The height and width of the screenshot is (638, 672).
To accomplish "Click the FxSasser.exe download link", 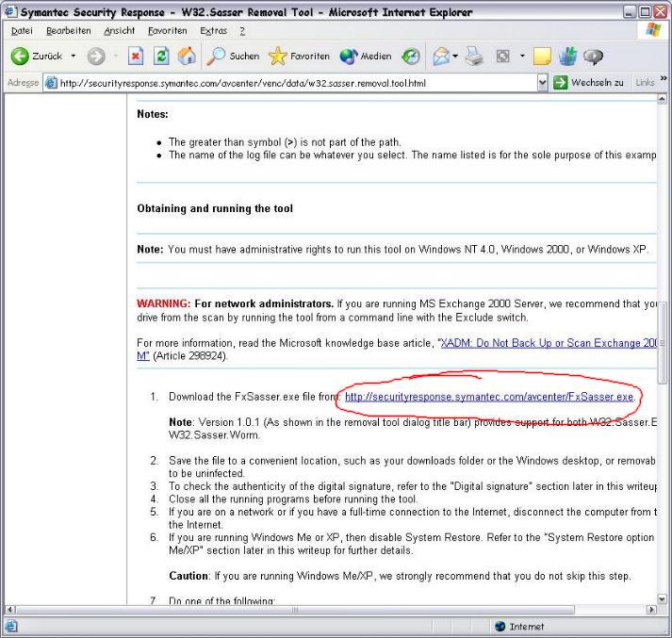I will click(489, 397).
